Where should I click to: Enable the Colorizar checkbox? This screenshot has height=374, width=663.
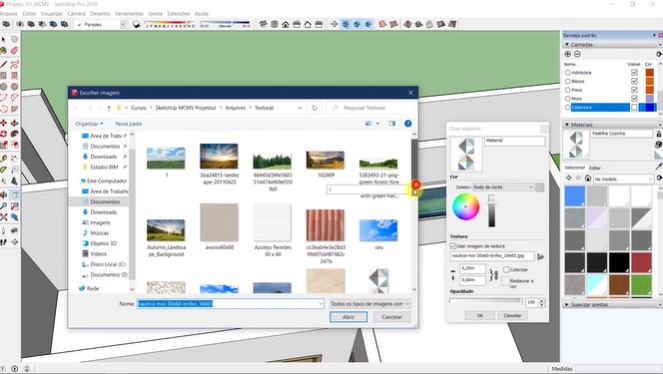507,269
